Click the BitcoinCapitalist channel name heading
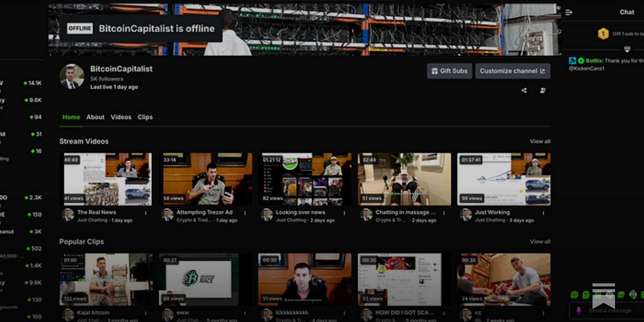This screenshot has width=644, height=322. tap(121, 69)
